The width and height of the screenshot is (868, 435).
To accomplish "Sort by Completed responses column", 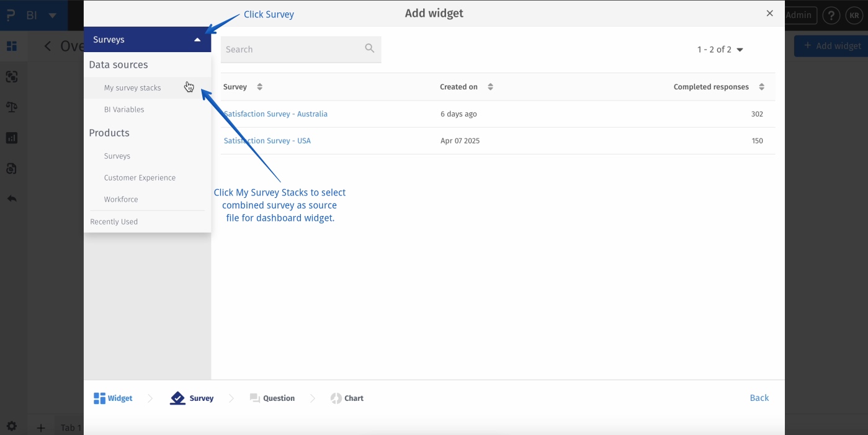I will click(x=761, y=87).
